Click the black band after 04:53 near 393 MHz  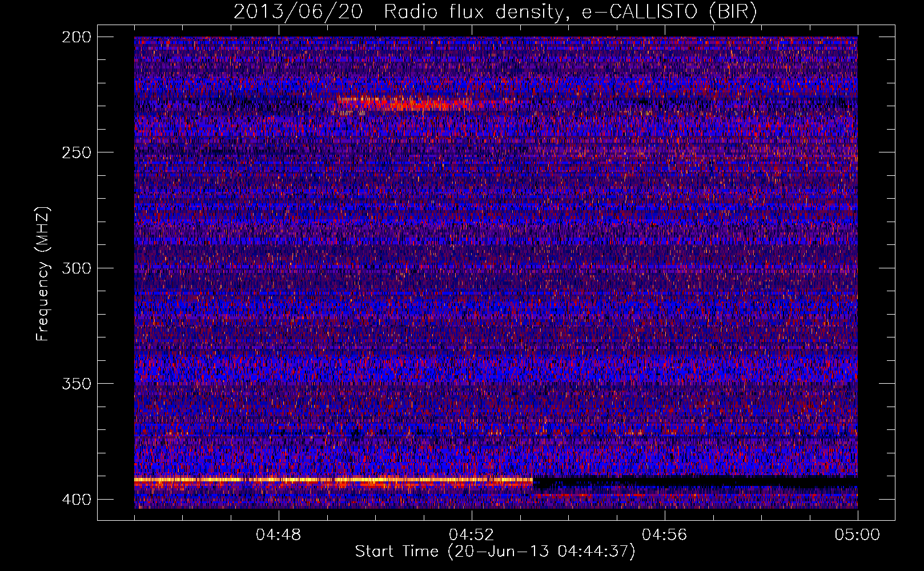point(695,481)
